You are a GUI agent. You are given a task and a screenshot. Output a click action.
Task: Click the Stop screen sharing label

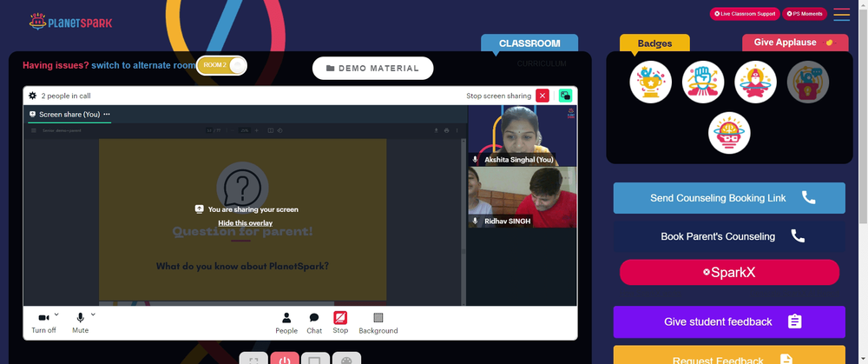(x=499, y=96)
